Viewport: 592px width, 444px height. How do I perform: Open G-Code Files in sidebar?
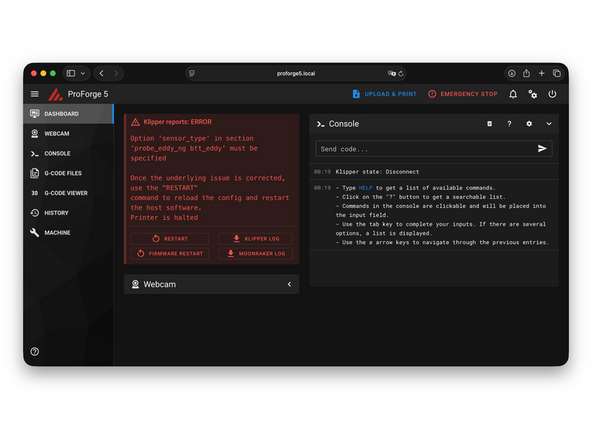68,173
